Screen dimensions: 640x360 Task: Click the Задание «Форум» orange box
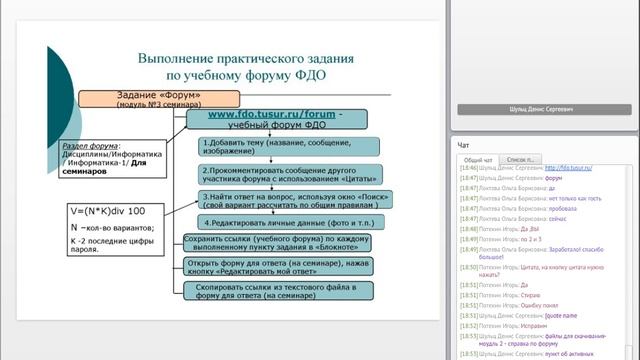point(159,99)
